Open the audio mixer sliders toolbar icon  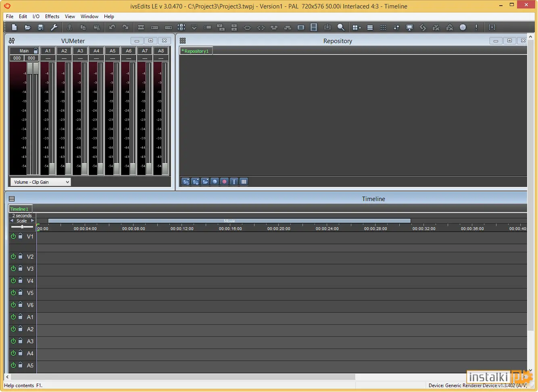pyautogui.click(x=396, y=27)
